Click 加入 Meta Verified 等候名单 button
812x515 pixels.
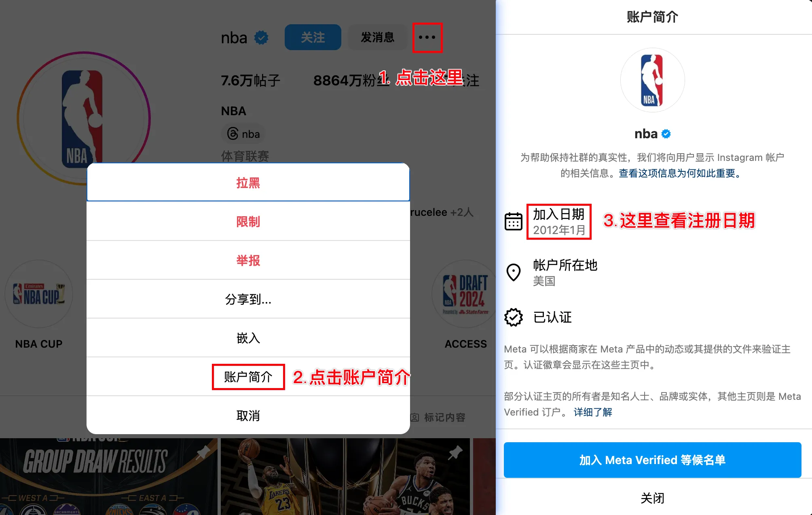653,460
